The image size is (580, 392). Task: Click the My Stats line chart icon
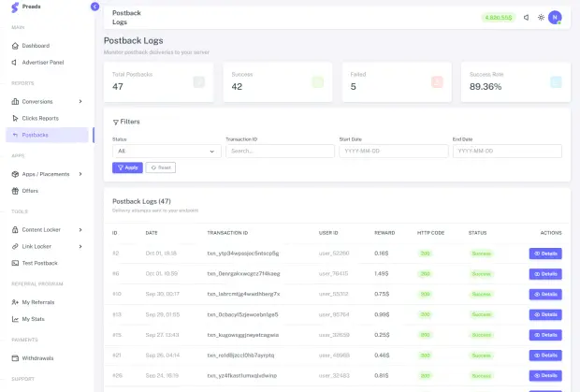pyautogui.click(x=15, y=319)
